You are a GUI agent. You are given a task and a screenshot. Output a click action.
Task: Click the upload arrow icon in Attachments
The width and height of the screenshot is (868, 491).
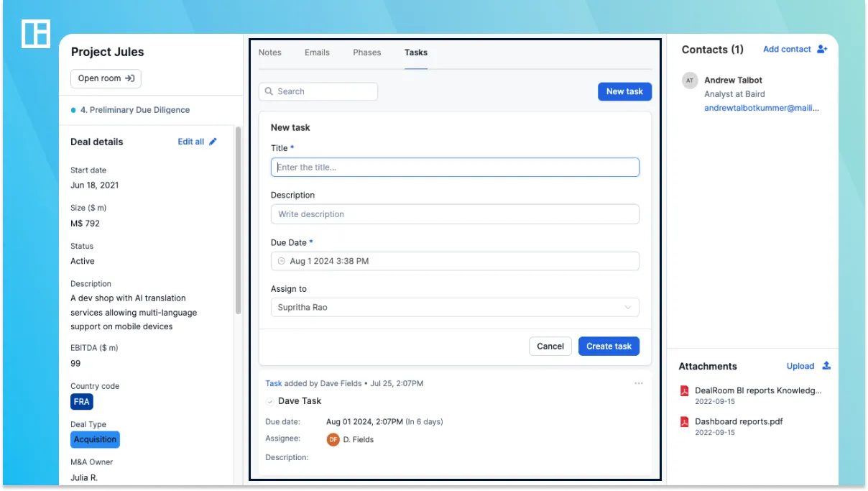[826, 366]
